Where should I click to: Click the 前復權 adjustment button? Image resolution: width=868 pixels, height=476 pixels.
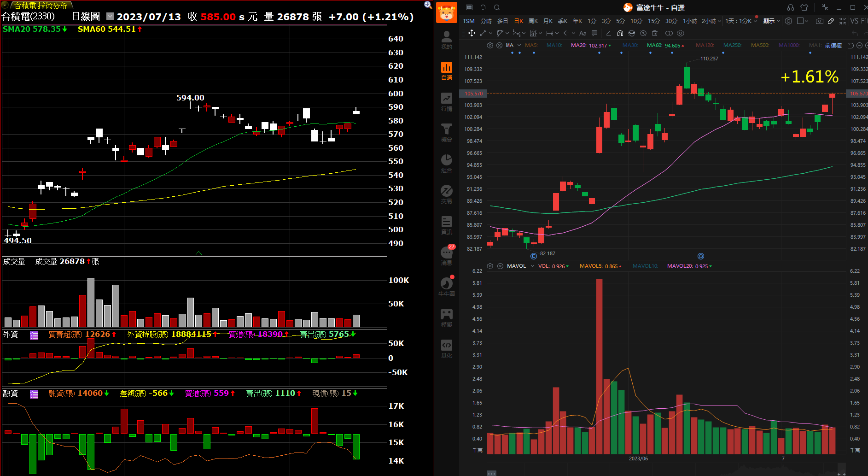pos(833,45)
